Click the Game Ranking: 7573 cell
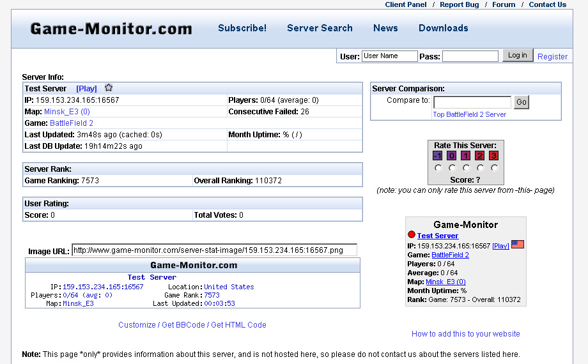 (107, 181)
